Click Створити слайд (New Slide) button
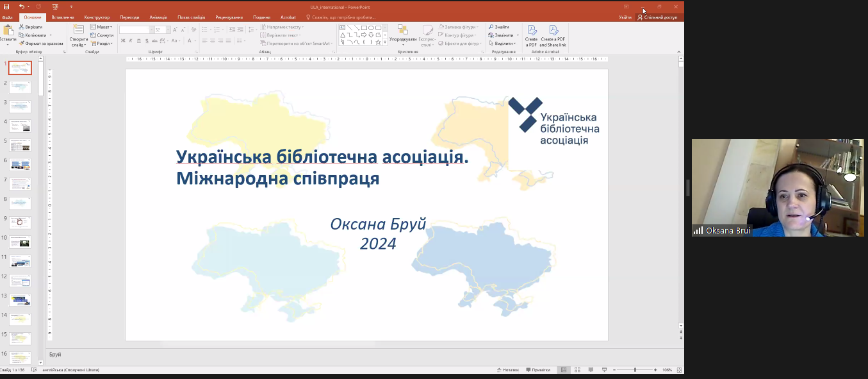The height and width of the screenshot is (379, 868). pos(80,35)
